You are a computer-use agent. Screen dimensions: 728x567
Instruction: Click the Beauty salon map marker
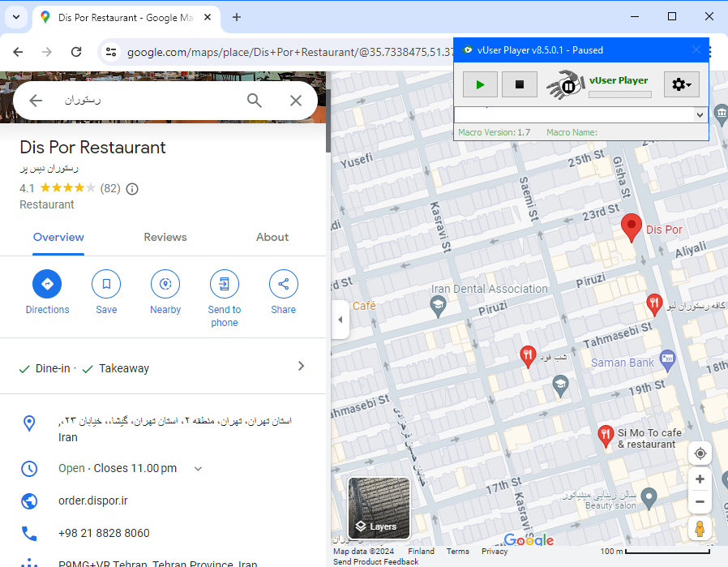[x=649, y=498]
